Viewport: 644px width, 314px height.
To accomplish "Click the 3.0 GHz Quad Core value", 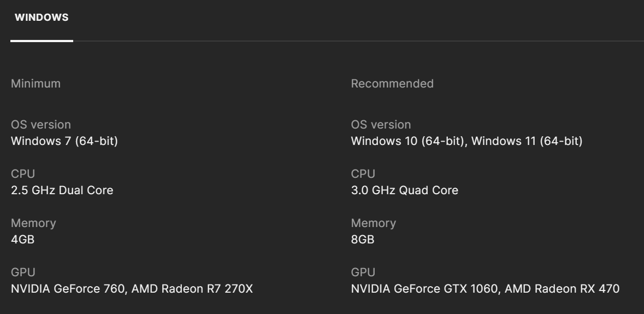I will pyautogui.click(x=404, y=190).
